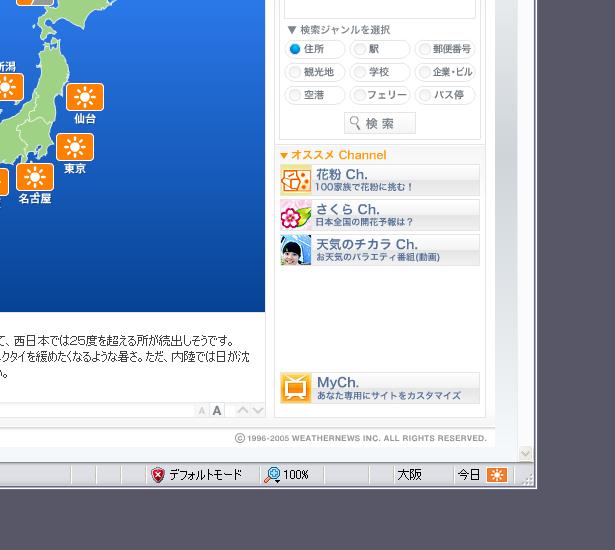
Task: Click the down chevron below the article text
Action: [x=257, y=411]
